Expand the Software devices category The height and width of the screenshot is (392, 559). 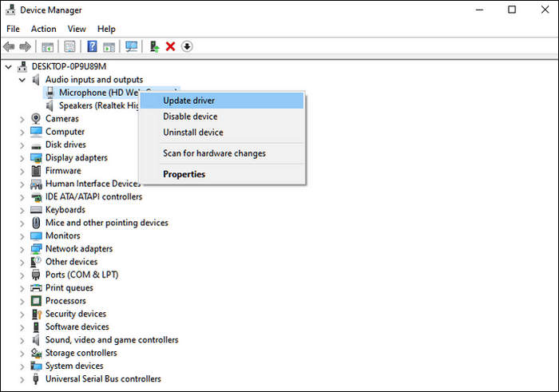(x=22, y=327)
